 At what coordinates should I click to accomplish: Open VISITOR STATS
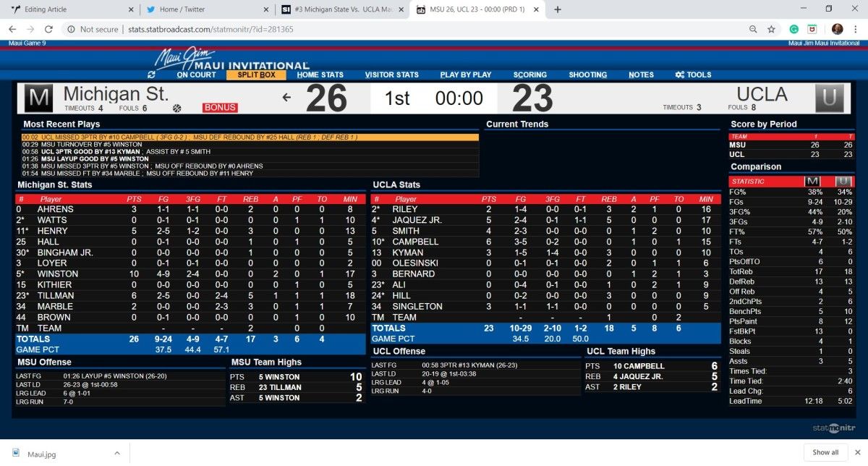tap(391, 75)
